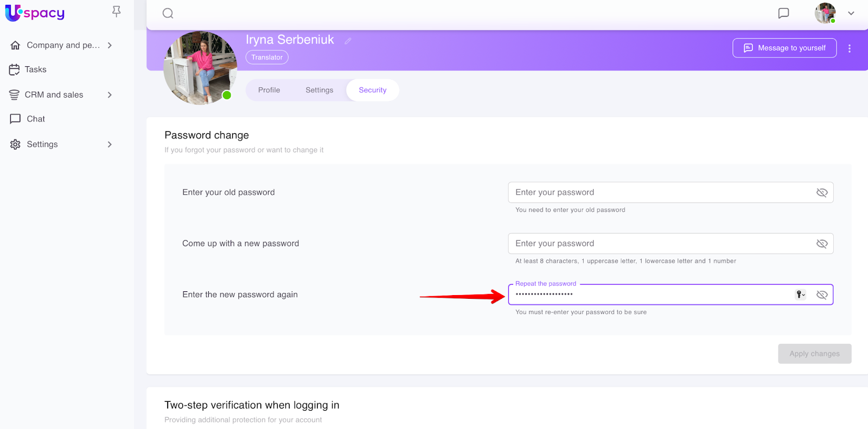Click the search magnifier icon
This screenshot has width=868, height=429.
[x=168, y=14]
